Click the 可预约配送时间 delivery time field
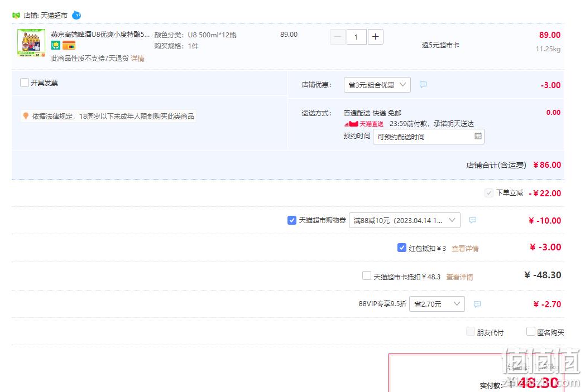The height and width of the screenshot is (392, 585). click(429, 137)
